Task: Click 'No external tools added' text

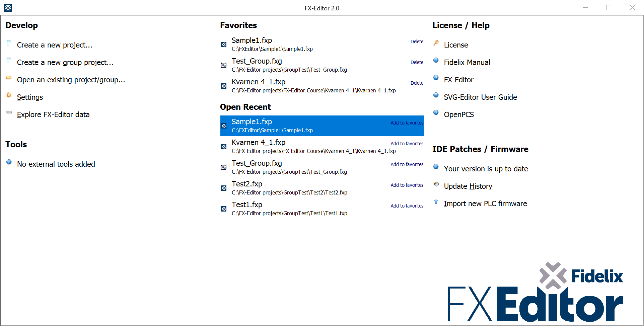Action: point(56,164)
